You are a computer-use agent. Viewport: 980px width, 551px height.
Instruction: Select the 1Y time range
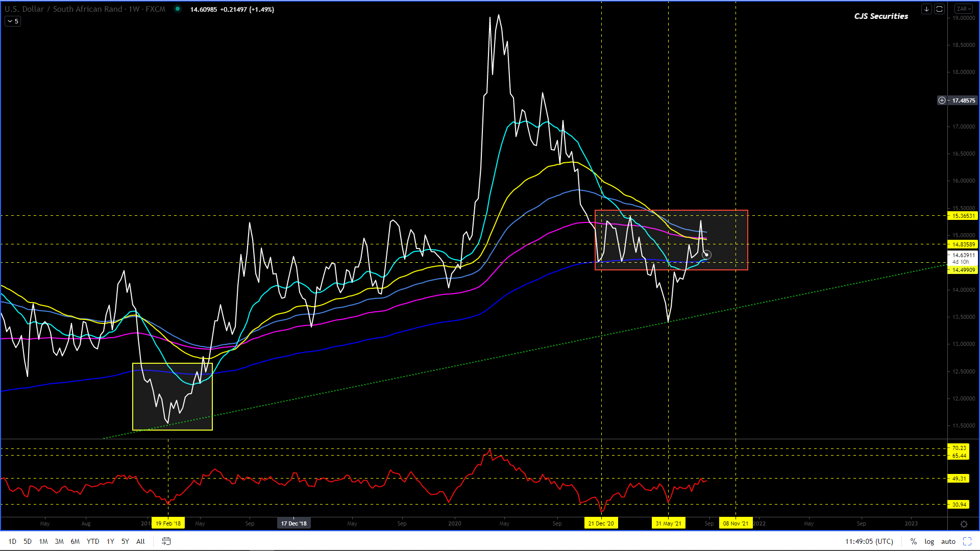110,541
